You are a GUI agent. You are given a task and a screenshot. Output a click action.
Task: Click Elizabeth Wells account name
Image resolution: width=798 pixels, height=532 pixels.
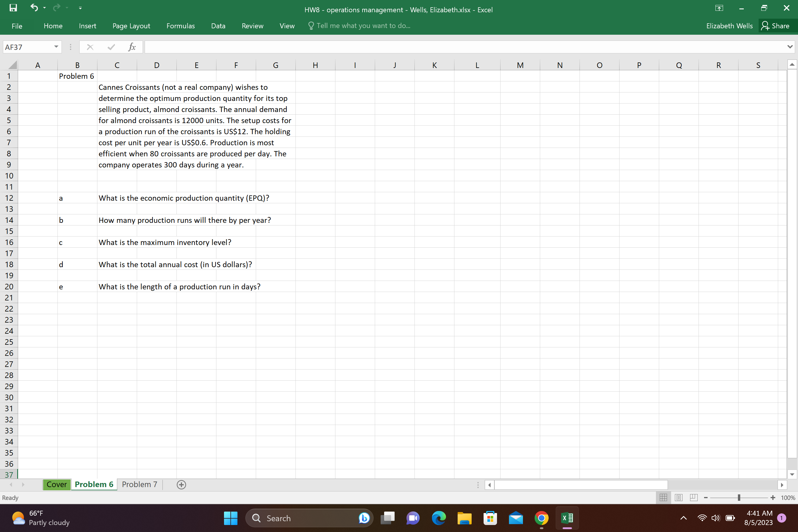729,26
